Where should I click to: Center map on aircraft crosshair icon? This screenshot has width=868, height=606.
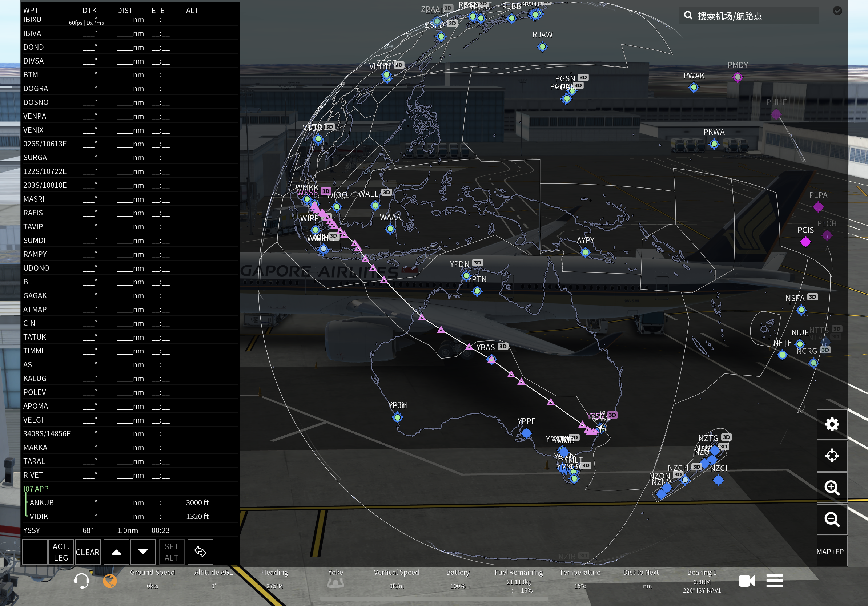[832, 456]
